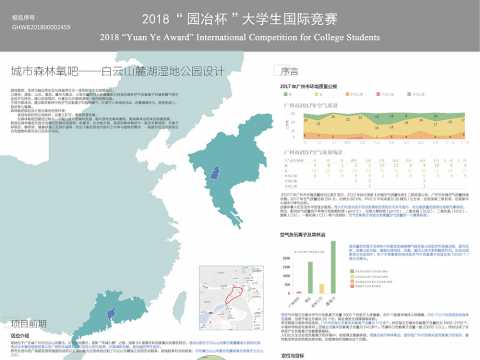Click the 2017 Guangzhou environment report heading
The width and height of the screenshot is (480, 360).
click(x=308, y=86)
